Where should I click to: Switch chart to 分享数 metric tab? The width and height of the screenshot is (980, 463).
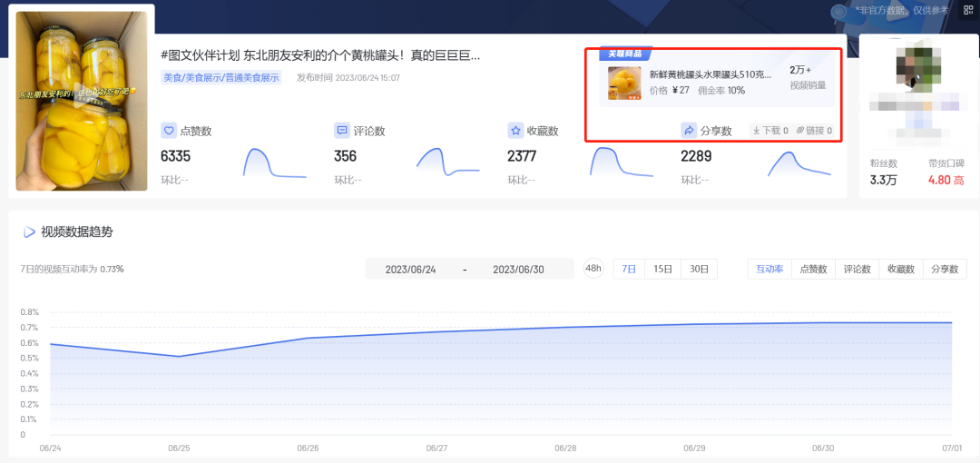click(945, 269)
